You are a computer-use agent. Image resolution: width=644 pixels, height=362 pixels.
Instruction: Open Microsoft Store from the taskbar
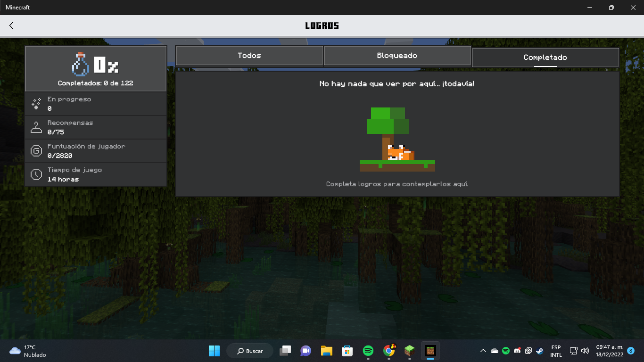tap(347, 351)
